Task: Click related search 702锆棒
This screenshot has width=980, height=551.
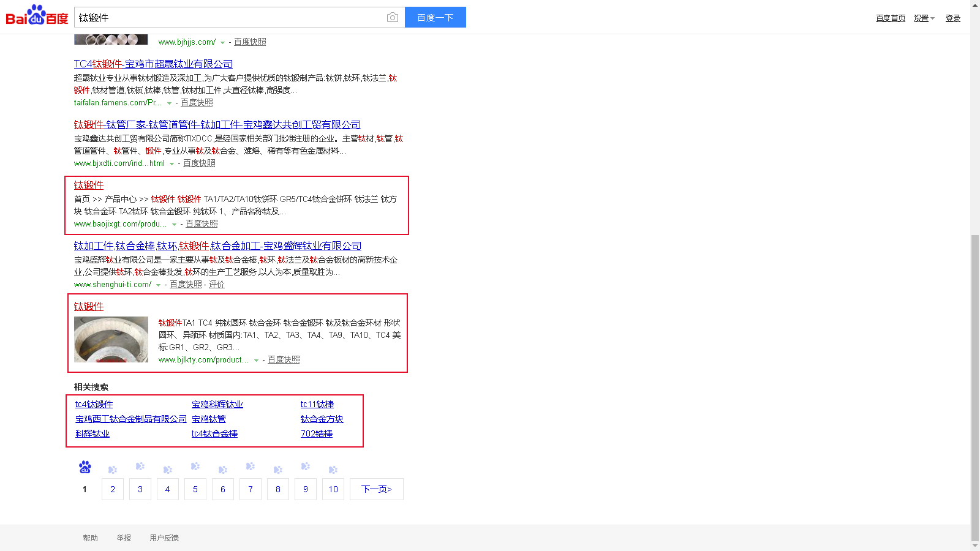Action: (317, 433)
